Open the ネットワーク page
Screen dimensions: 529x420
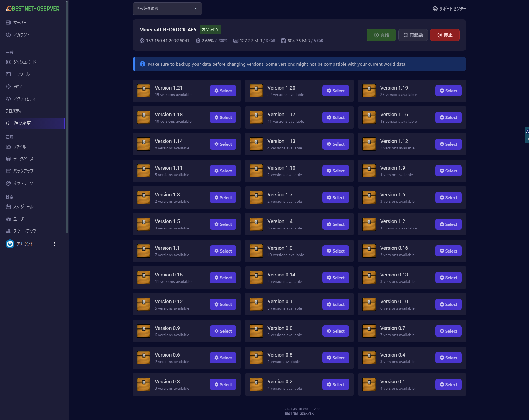tap(33, 183)
